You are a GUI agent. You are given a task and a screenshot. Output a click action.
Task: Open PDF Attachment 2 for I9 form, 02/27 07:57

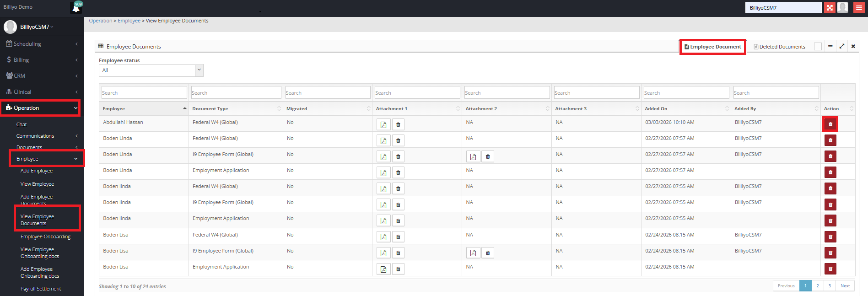(x=473, y=157)
